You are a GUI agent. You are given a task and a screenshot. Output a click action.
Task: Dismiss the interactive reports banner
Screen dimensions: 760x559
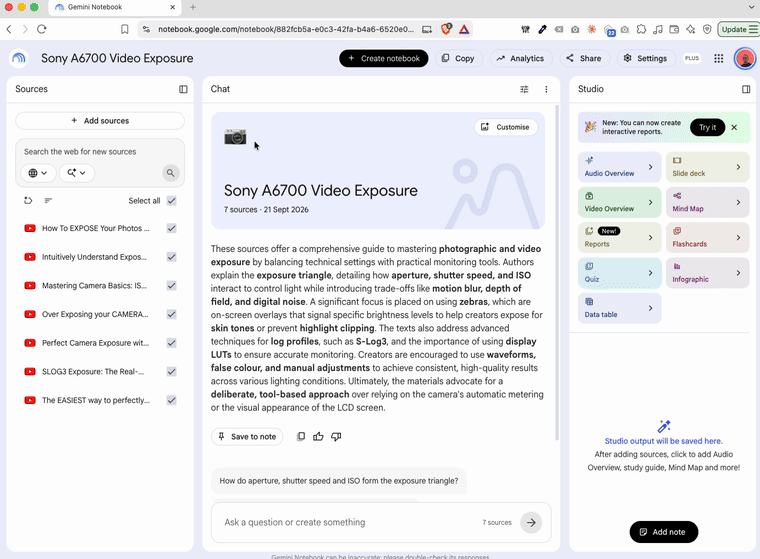tap(734, 128)
